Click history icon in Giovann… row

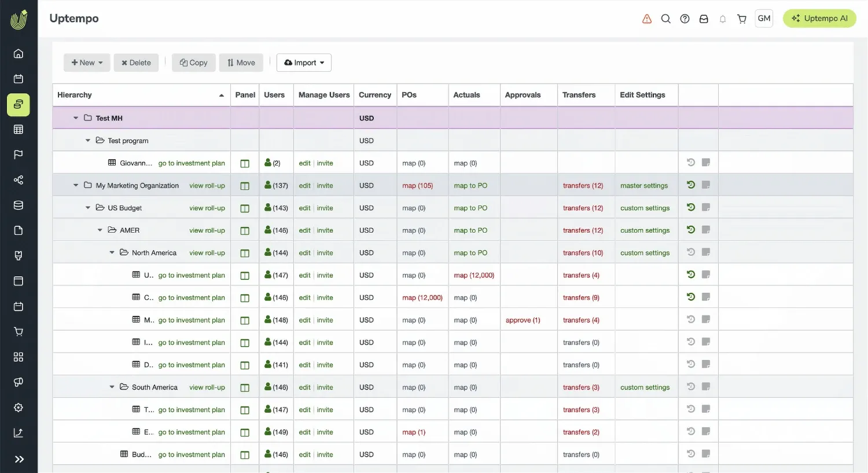(x=691, y=163)
